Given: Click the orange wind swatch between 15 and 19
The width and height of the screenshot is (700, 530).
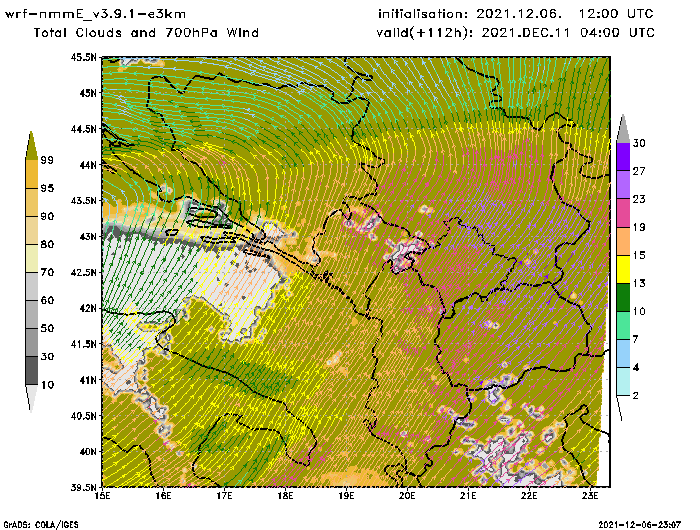Looking at the screenshot, I should coord(623,241).
